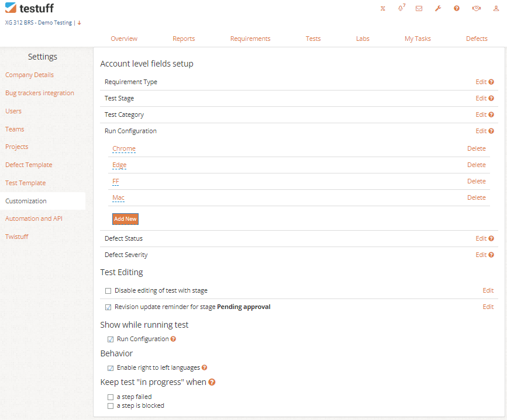This screenshot has width=507, height=420.
Task: Click help icon beside Keep test in progress
Action: [212, 382]
